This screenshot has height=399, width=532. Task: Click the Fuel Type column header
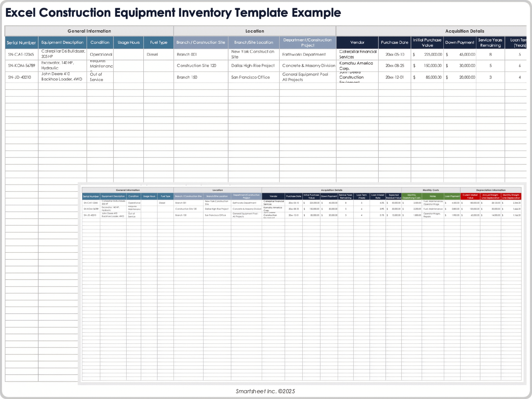158,42
